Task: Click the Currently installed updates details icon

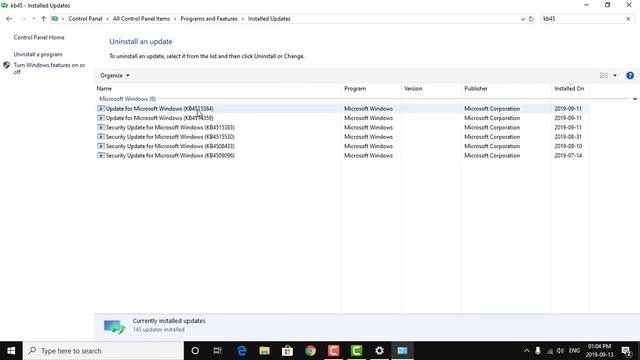Action: point(114,327)
